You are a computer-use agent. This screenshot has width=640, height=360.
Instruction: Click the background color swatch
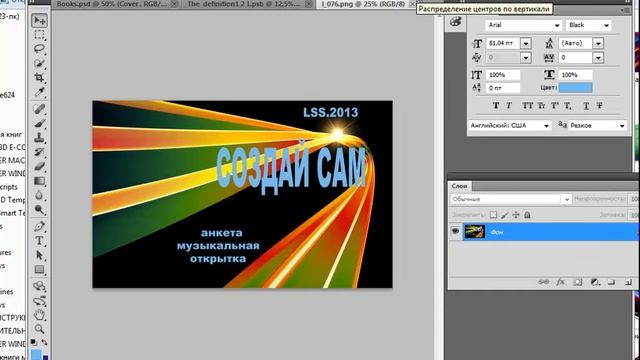click(x=45, y=358)
